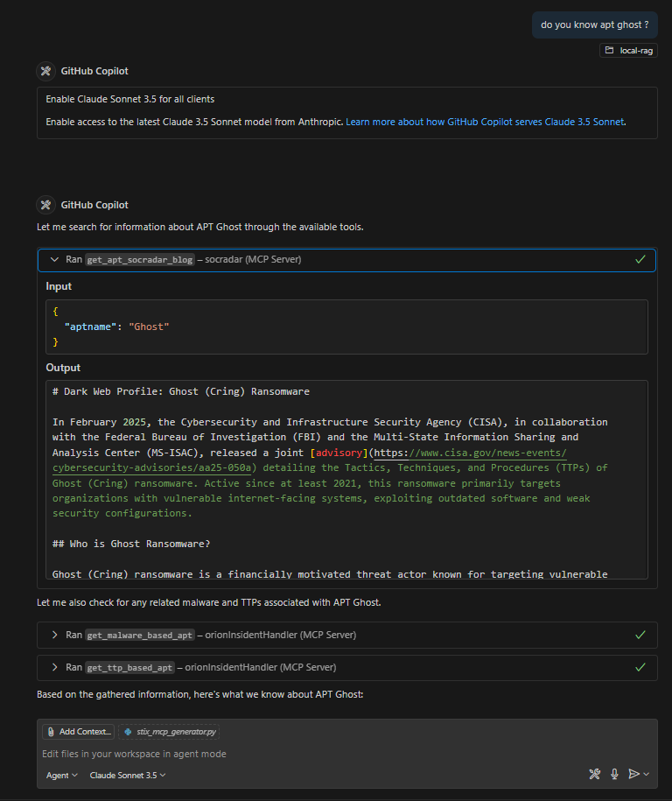Image resolution: width=672 pixels, height=801 pixels.
Task: Click the get_malware_based_apt tool name
Action: [139, 635]
